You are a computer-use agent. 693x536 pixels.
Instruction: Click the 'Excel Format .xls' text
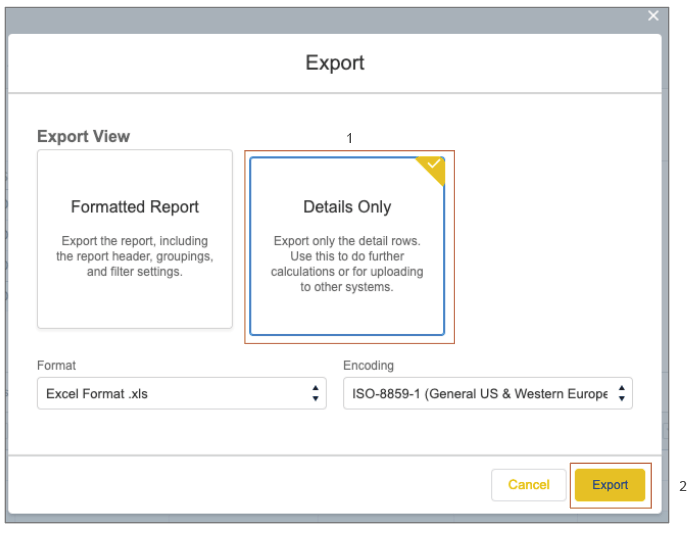[97, 394]
